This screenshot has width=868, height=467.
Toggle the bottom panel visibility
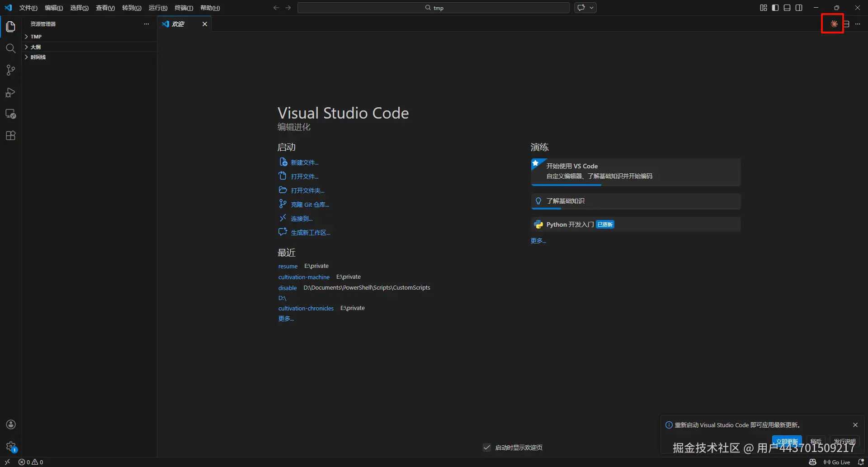(x=787, y=7)
